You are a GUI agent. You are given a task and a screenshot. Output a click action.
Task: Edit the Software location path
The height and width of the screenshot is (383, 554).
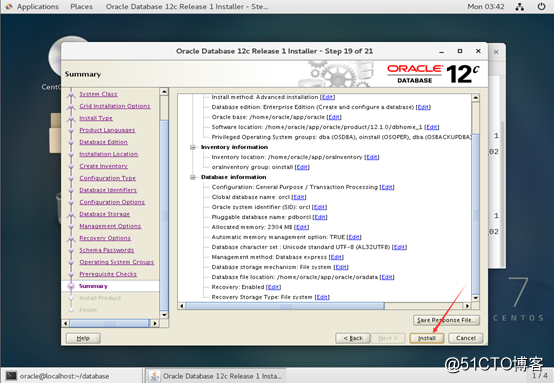click(x=432, y=127)
